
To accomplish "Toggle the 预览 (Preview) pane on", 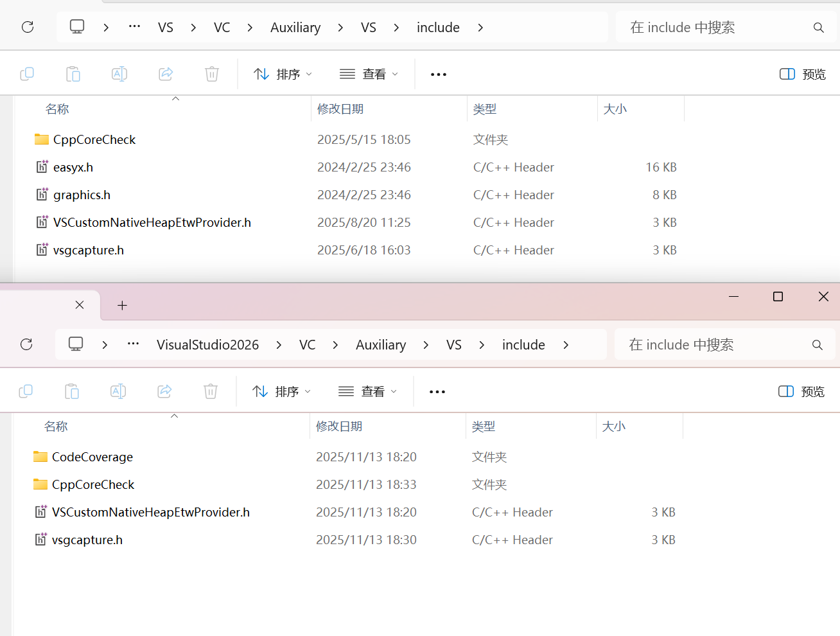I will tap(801, 74).
